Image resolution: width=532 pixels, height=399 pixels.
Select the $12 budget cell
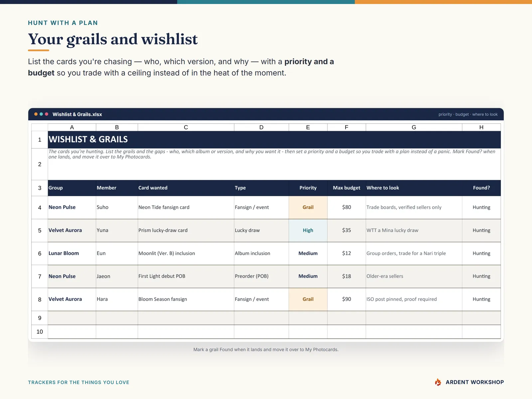click(x=346, y=253)
